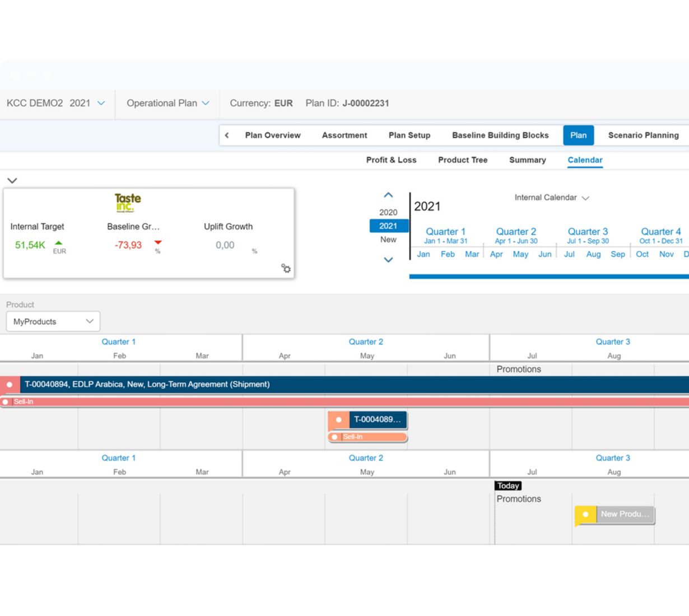
Task: Collapse the KPI header panel chevron
Action: point(12,180)
